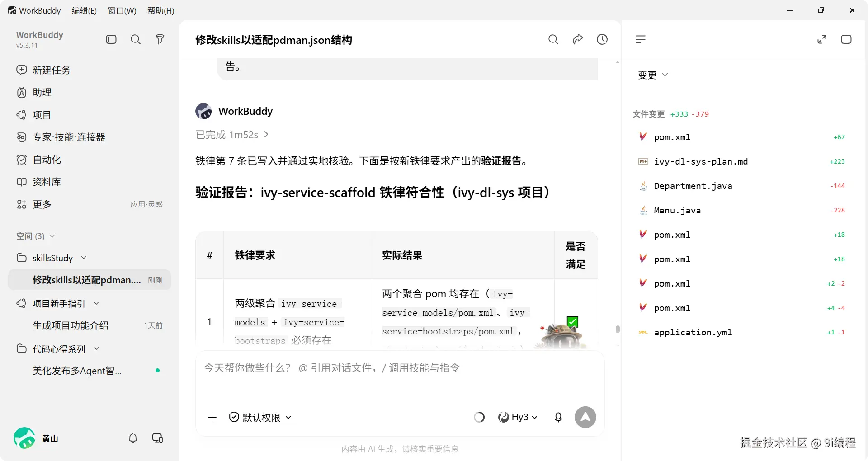Viewport: 868px width, 461px height.
Task: Open ivy-dl-sys-plan.md changed file
Action: (x=742, y=161)
